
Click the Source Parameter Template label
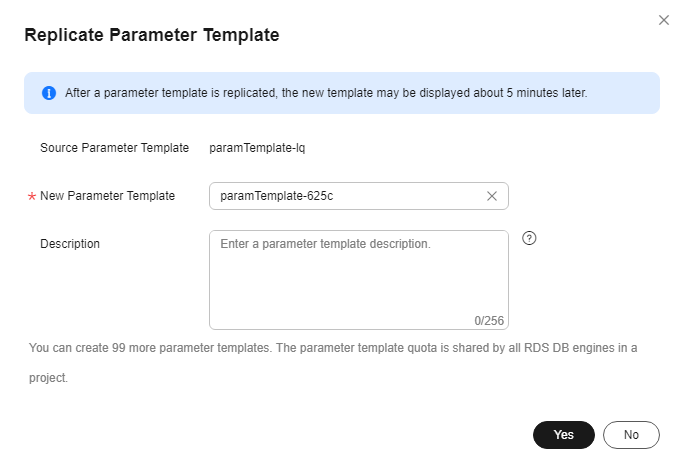click(x=114, y=147)
